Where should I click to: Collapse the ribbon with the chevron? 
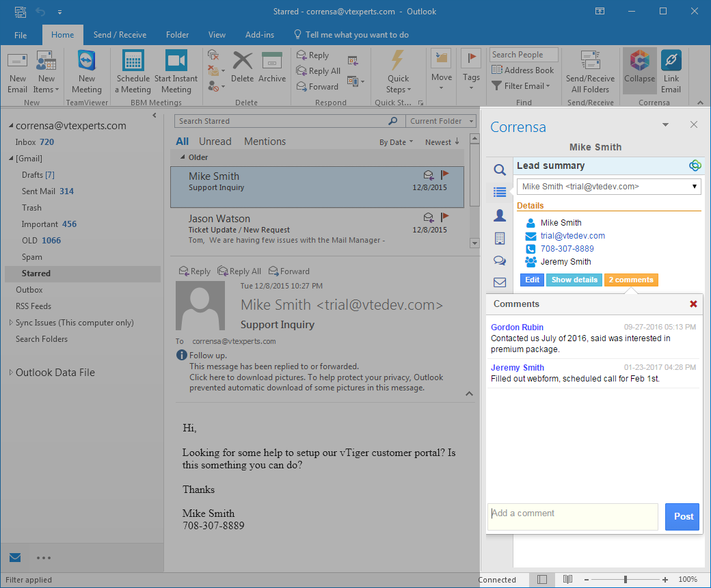point(700,103)
